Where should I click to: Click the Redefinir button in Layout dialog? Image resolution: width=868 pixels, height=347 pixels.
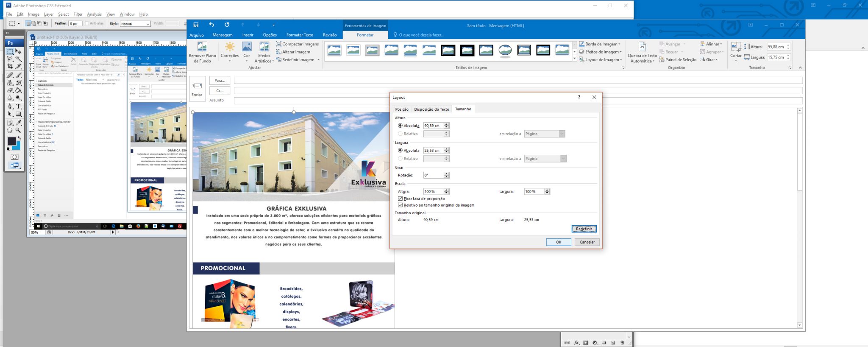(x=584, y=229)
